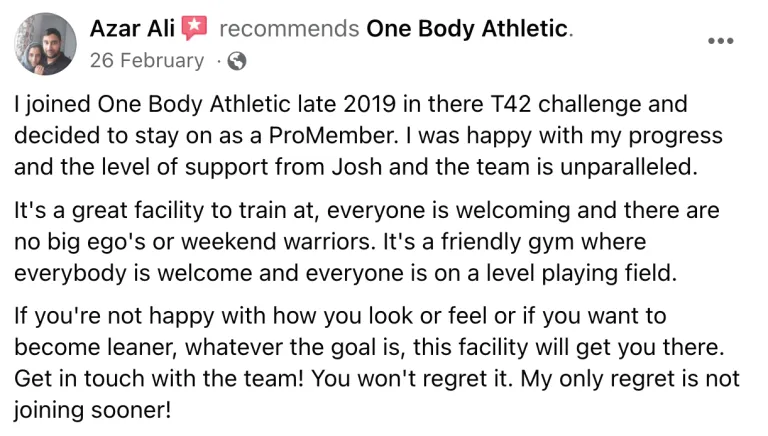Click the globe public audience icon
768x436 pixels.
237,61
